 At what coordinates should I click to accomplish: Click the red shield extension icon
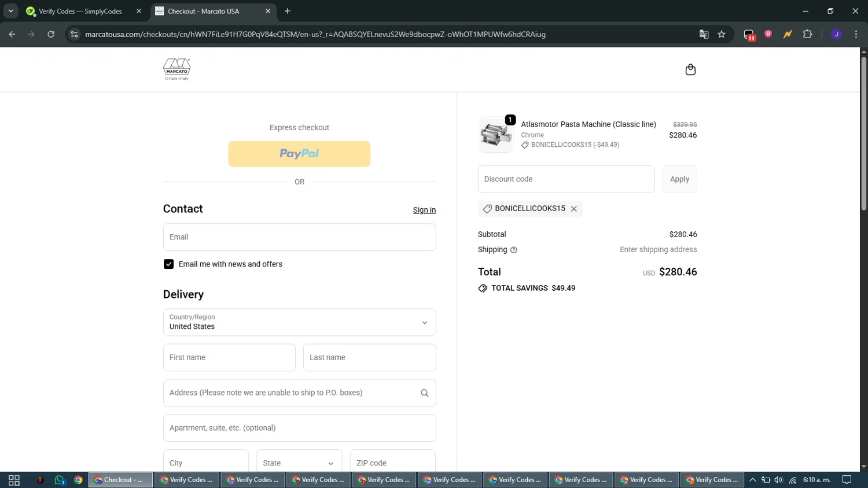coord(768,34)
